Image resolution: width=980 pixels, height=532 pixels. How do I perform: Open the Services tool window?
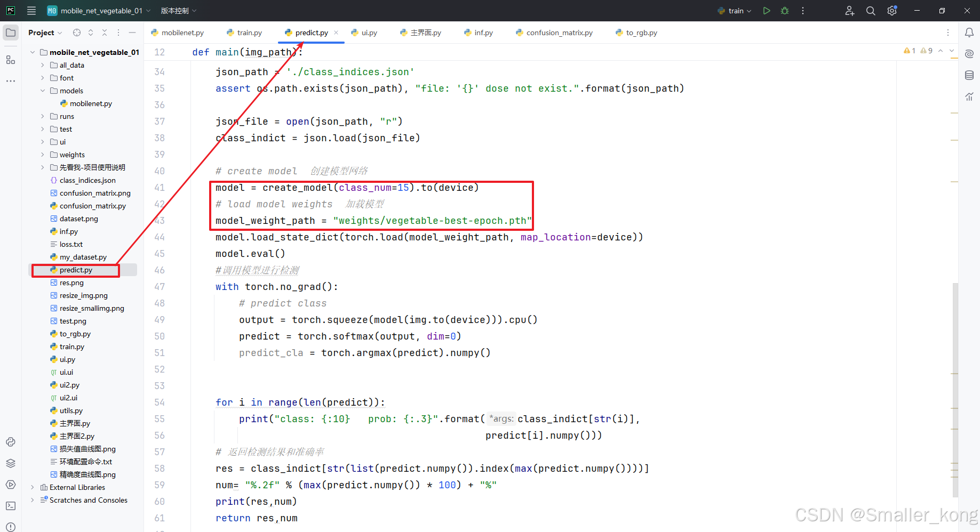tap(11, 485)
